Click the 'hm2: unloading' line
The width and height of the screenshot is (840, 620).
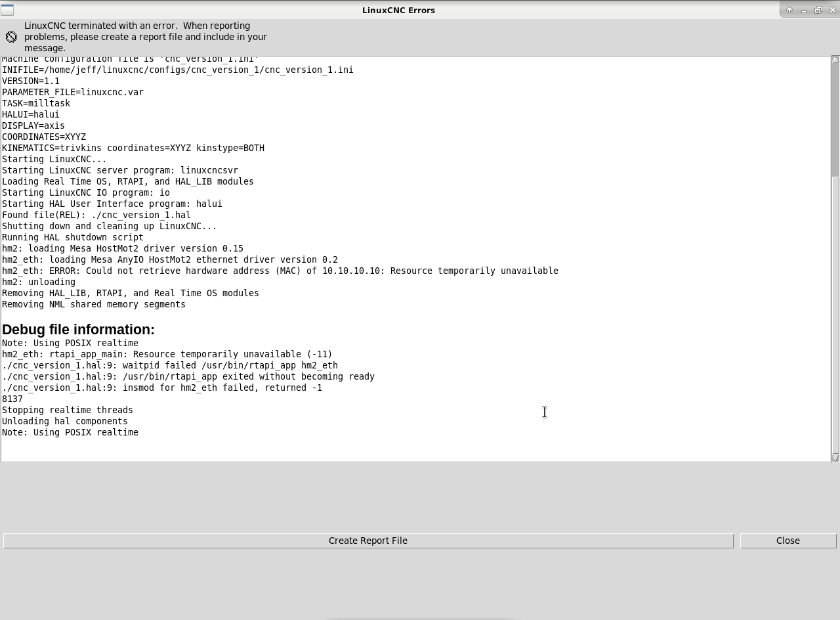[39, 282]
